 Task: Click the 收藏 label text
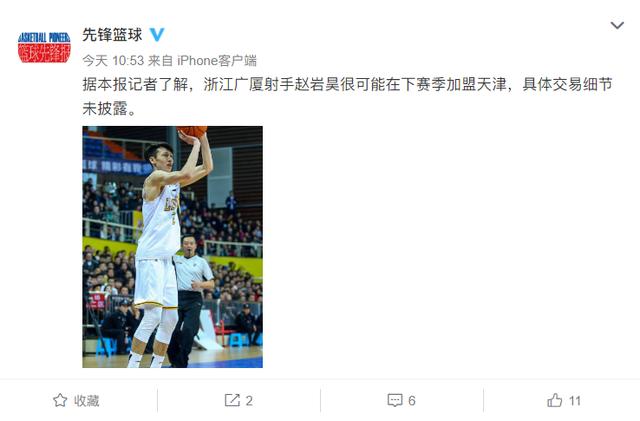pyautogui.click(x=87, y=401)
